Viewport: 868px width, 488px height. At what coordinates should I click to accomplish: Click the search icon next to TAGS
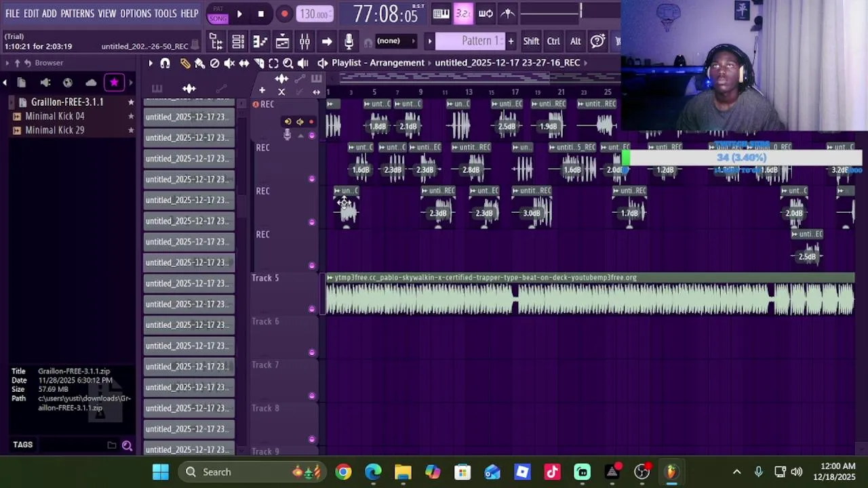pos(127,445)
